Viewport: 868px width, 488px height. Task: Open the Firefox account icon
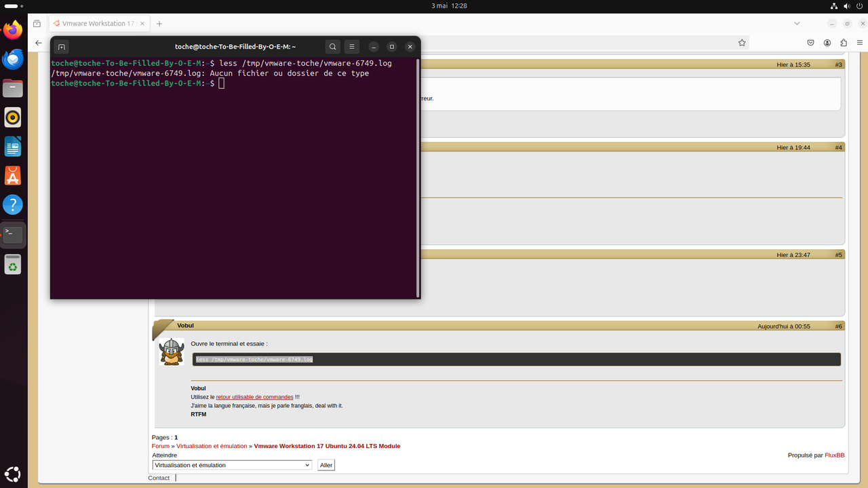827,43
